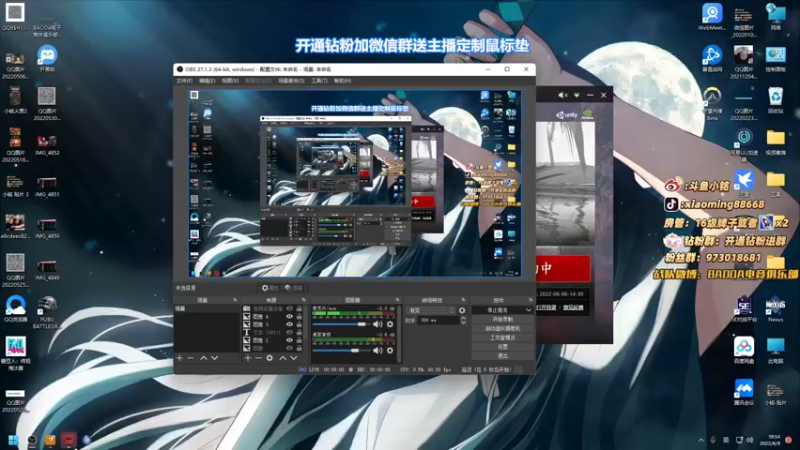The width and height of the screenshot is (800, 450).
Task: Click the 时长 duration stepper arrows
Action: click(463, 320)
